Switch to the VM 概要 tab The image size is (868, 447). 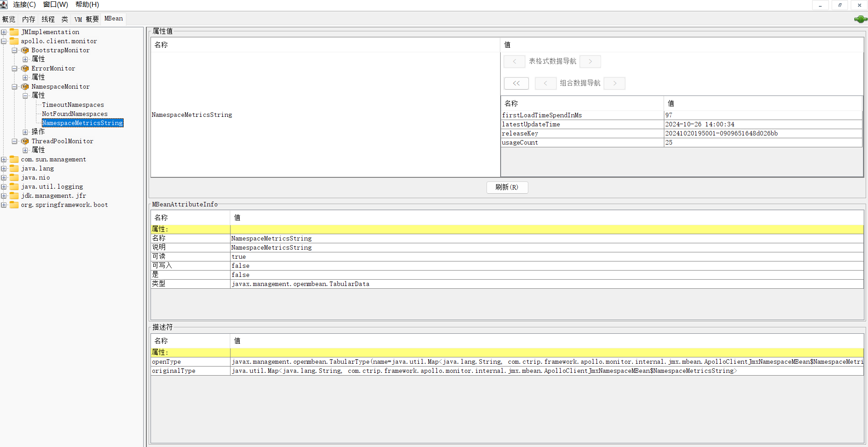(86, 19)
